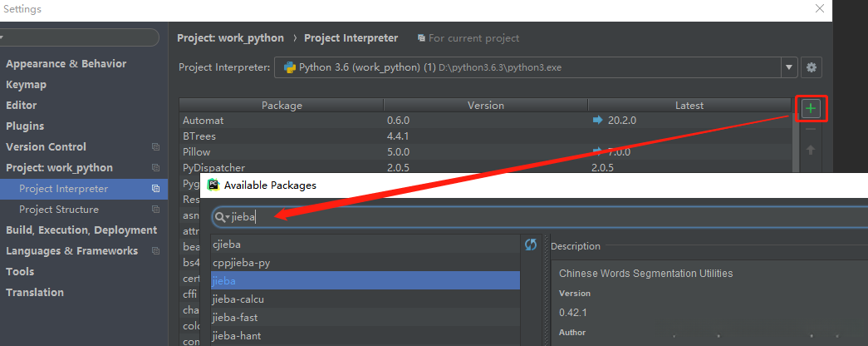Select cppjieba-py from the results
Viewport: 868px width, 346px height.
coord(241,263)
